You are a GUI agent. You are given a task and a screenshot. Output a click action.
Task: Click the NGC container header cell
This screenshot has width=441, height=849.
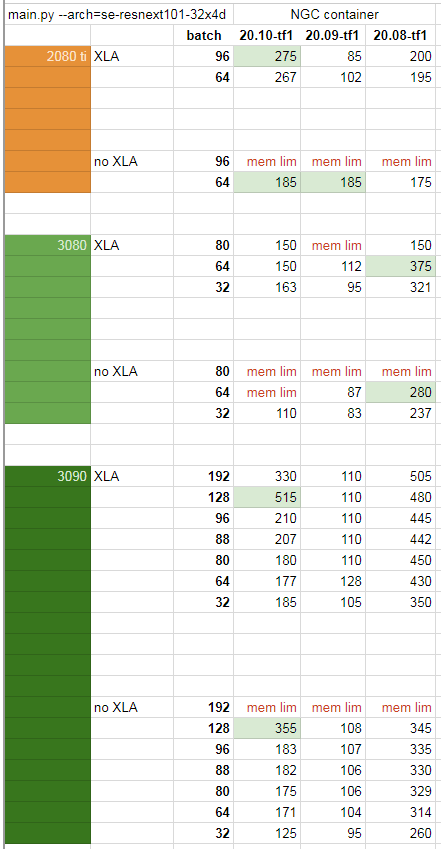tap(334, 14)
